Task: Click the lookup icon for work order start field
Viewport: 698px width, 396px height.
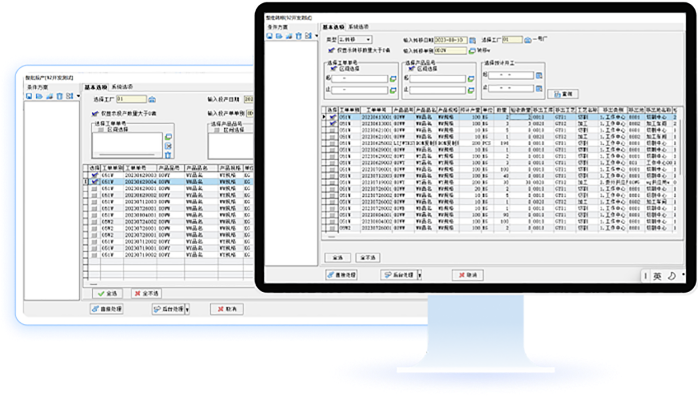Action: pyautogui.click(x=393, y=79)
